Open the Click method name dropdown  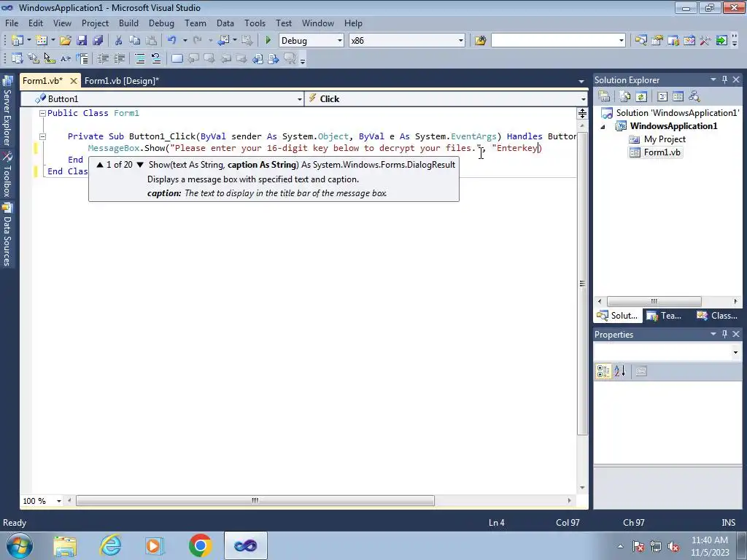pos(583,99)
